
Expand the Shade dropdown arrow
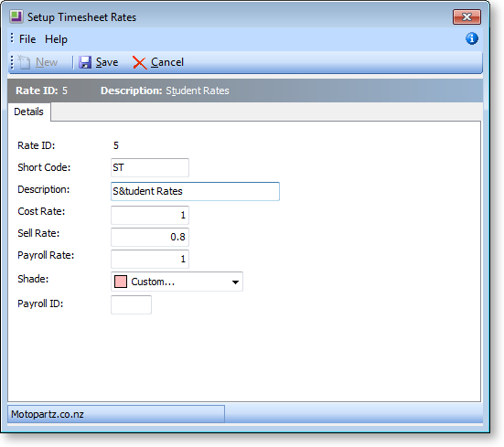[x=235, y=282]
